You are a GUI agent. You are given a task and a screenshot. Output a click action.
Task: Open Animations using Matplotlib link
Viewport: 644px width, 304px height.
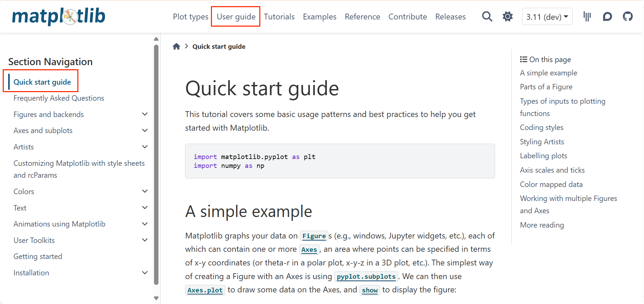[59, 224]
